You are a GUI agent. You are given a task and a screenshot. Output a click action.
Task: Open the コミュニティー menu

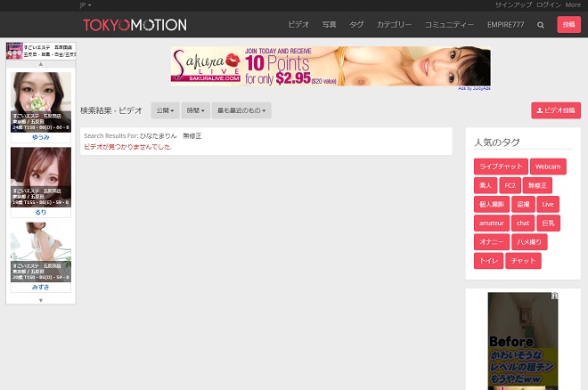tap(449, 25)
